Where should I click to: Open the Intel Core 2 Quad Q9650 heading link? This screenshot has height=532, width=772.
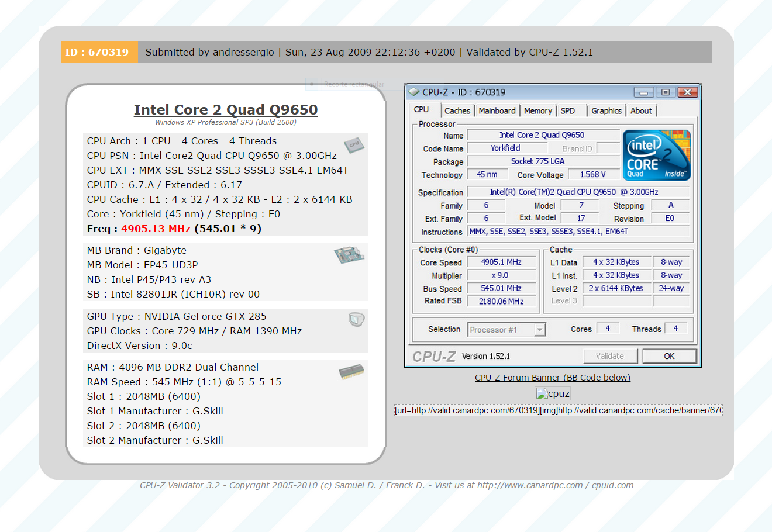[x=226, y=109]
